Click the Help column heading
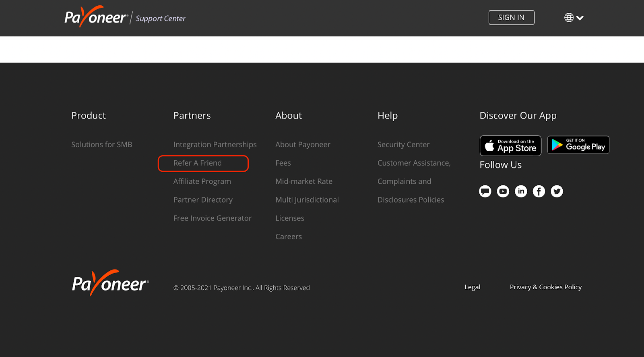Viewport: 644px width, 357px height. pos(388,116)
